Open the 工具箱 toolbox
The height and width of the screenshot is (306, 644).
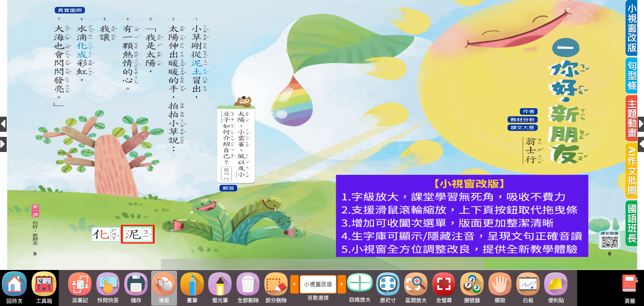[x=44, y=284]
